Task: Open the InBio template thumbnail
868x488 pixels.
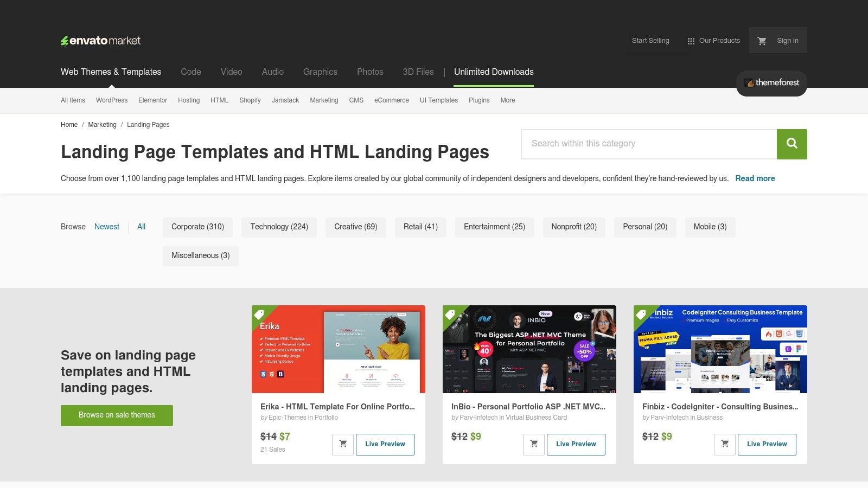Action: coord(529,349)
